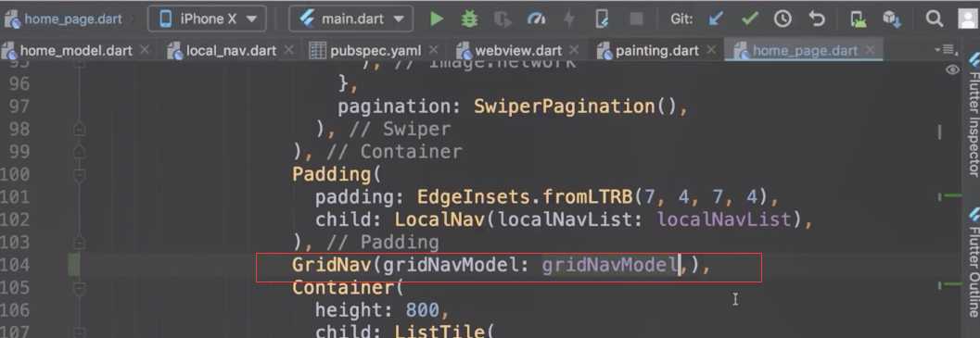Open the SDK Manager cube icon
980x338 pixels.
(x=892, y=19)
